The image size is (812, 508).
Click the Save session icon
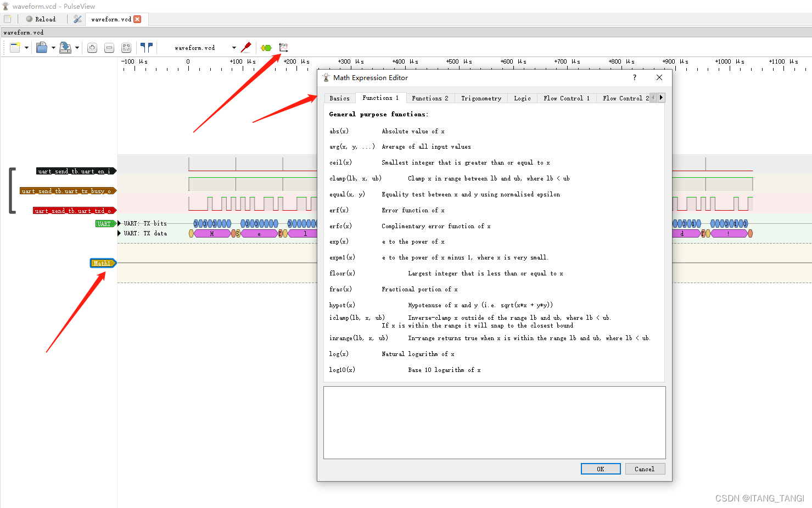pos(65,48)
